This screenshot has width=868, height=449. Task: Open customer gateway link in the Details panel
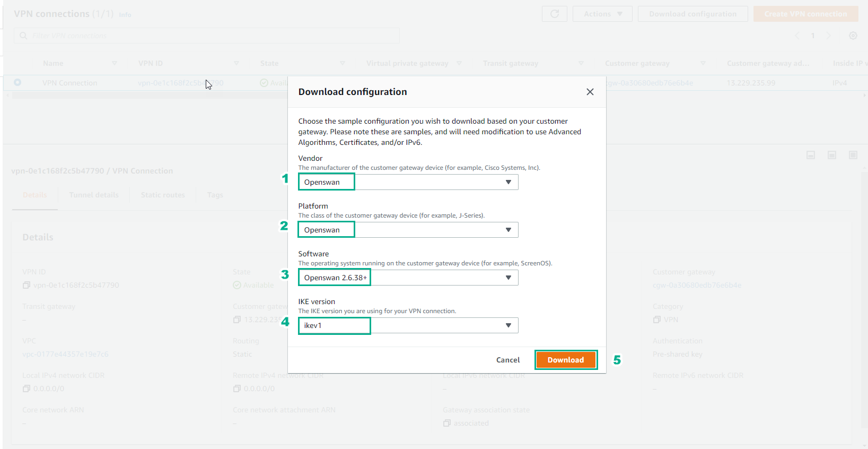(697, 285)
